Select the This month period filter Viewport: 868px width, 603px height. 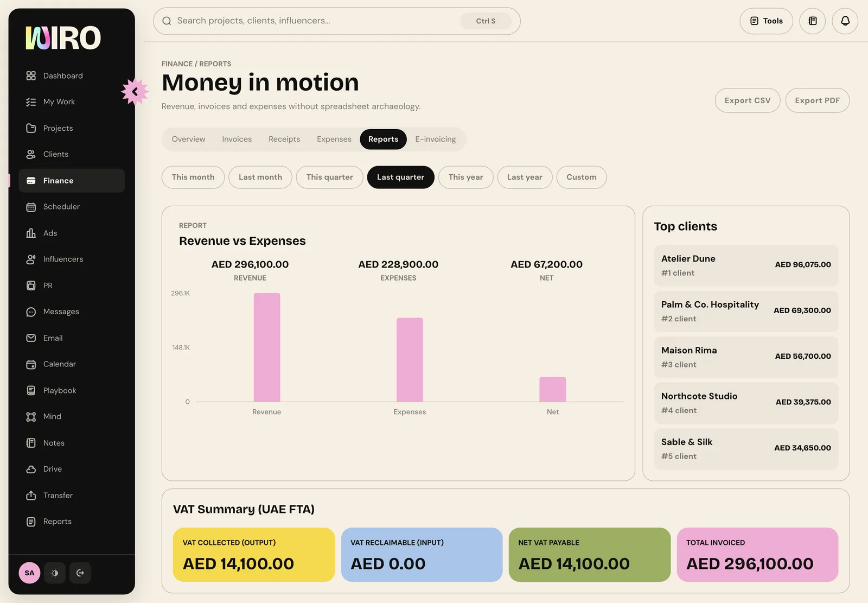coord(193,177)
